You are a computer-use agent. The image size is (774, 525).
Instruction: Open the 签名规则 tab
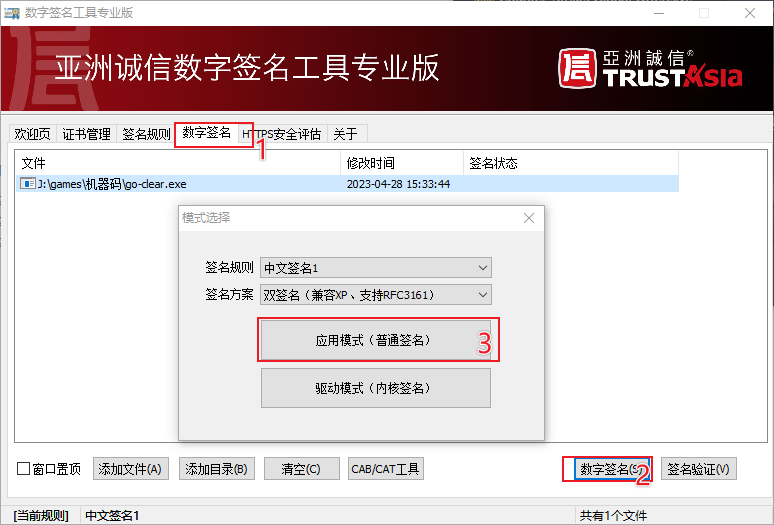(146, 134)
